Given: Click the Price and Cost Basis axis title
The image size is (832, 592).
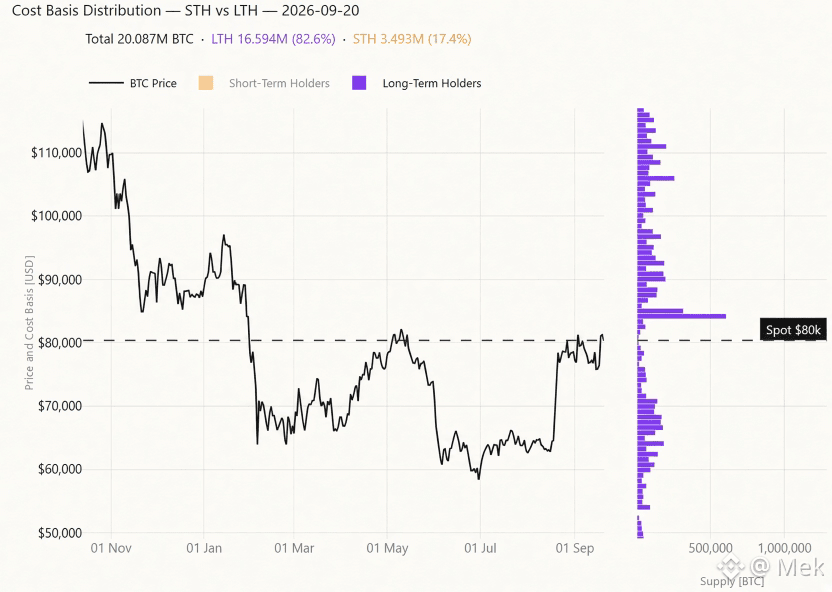Looking at the screenshot, I should click(29, 323).
